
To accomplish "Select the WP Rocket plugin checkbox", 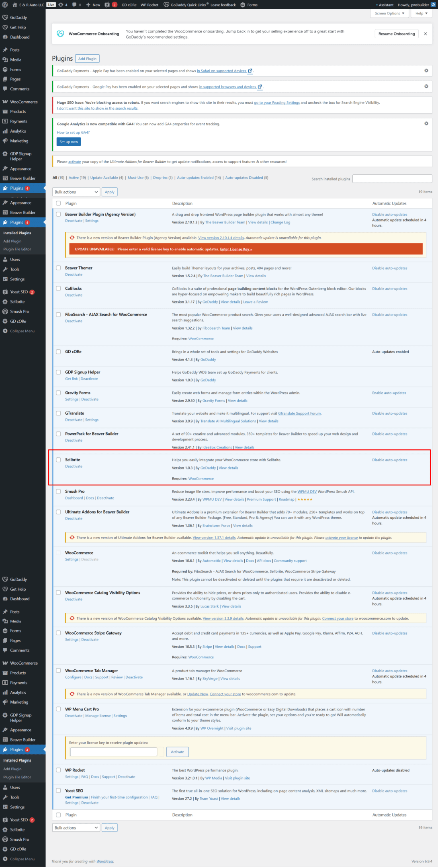I will point(58,770).
